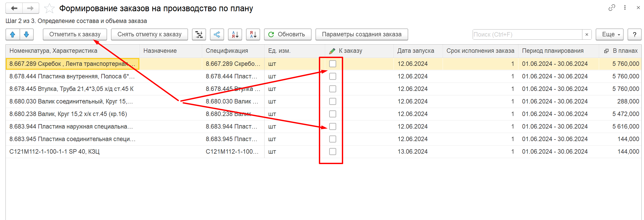Go forward with the right arrow button
This screenshot has height=220, width=644.
[x=31, y=8]
